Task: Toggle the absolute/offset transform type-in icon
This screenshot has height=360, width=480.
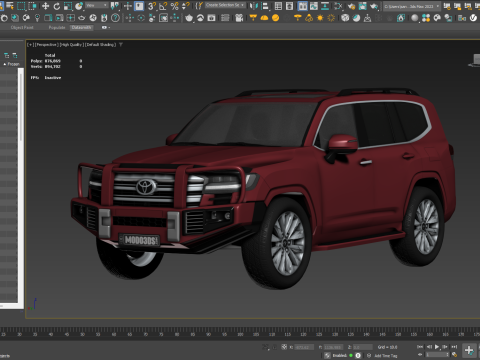Action: (284, 347)
